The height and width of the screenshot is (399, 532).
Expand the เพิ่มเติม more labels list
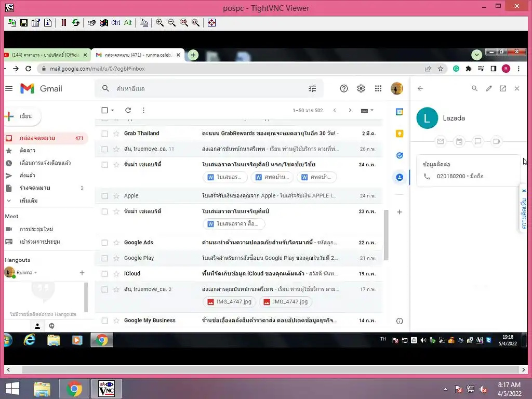coord(29,201)
